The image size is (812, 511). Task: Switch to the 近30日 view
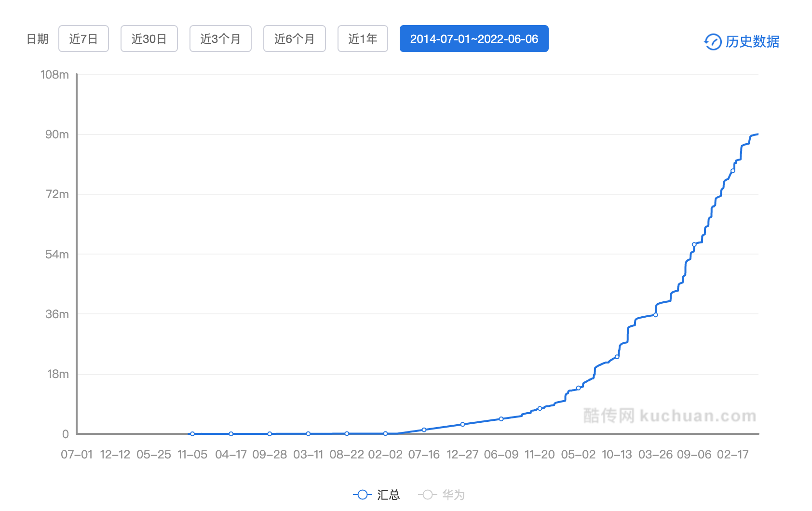pos(149,39)
